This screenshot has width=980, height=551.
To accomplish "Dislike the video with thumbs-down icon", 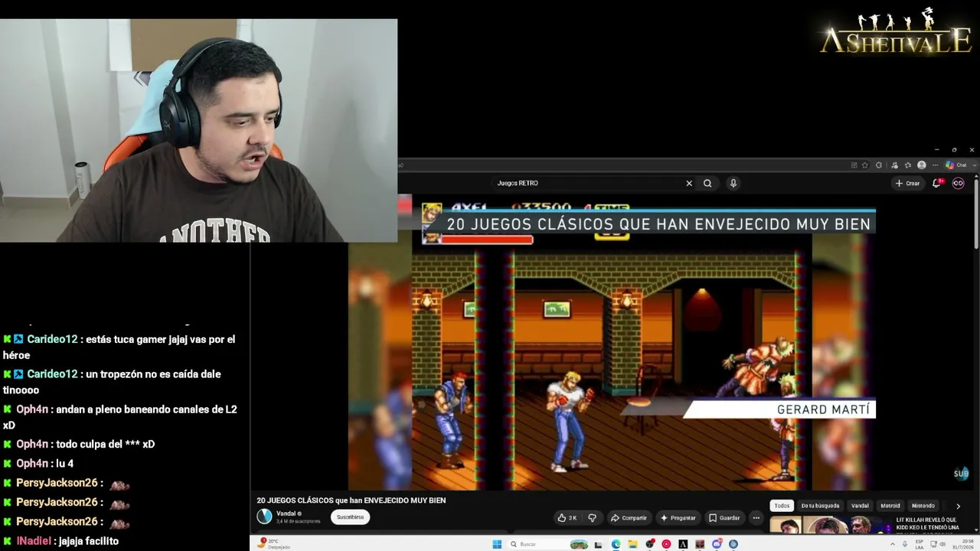I will tap(592, 518).
